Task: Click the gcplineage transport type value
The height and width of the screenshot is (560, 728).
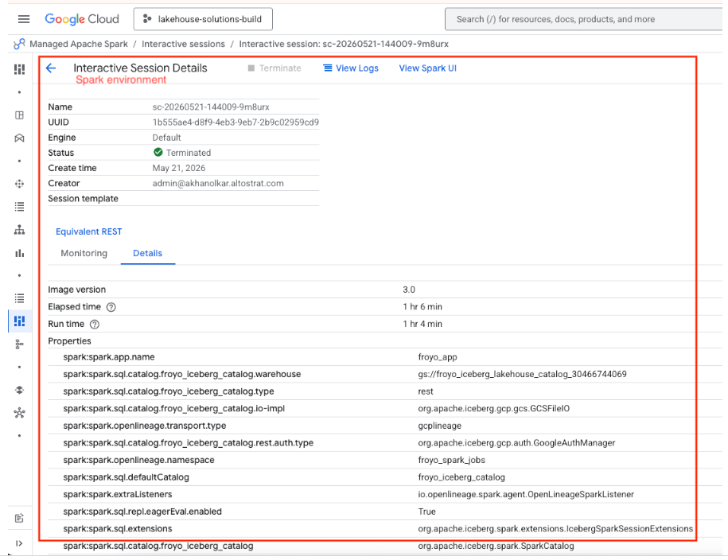Action: point(440,426)
